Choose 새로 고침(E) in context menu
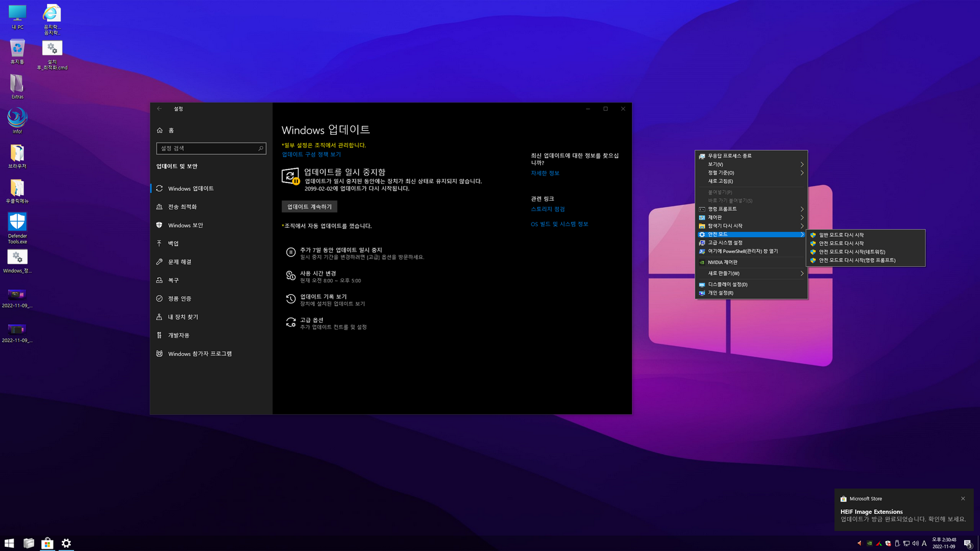Screen dimensions: 980x551 751,181
